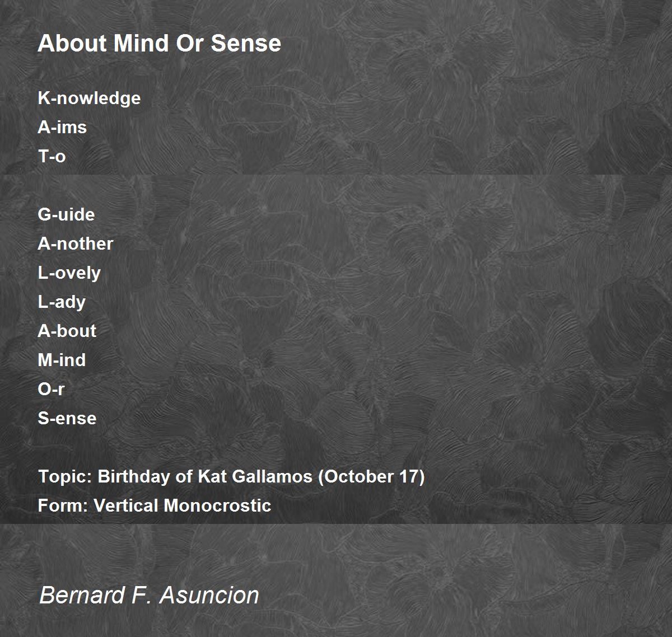Click author name Bernard F. Asuncion
Image resolution: width=672 pixels, height=637 pixels.
click(x=149, y=594)
